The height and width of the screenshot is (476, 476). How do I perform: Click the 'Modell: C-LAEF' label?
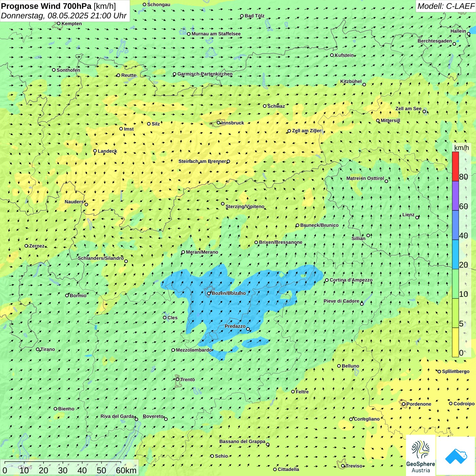click(446, 6)
